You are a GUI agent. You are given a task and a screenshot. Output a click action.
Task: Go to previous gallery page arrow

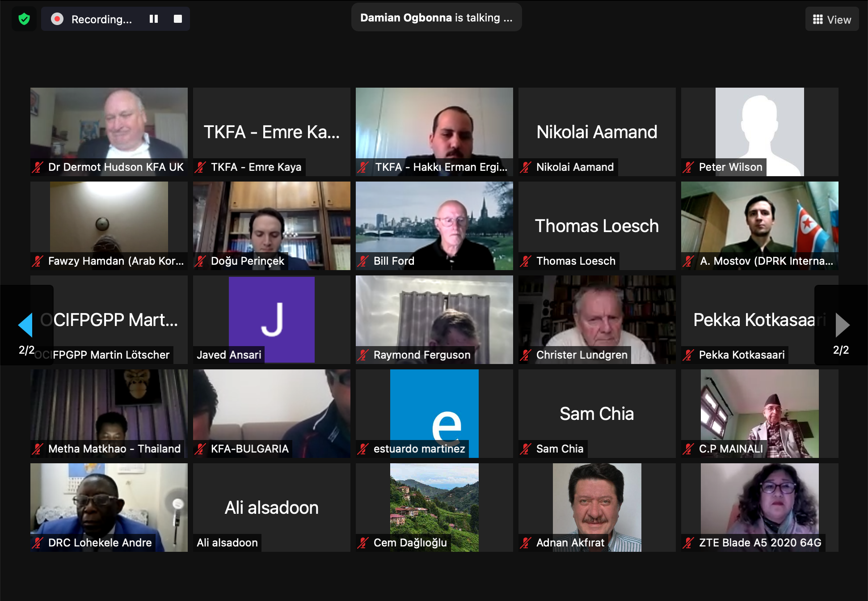26,325
